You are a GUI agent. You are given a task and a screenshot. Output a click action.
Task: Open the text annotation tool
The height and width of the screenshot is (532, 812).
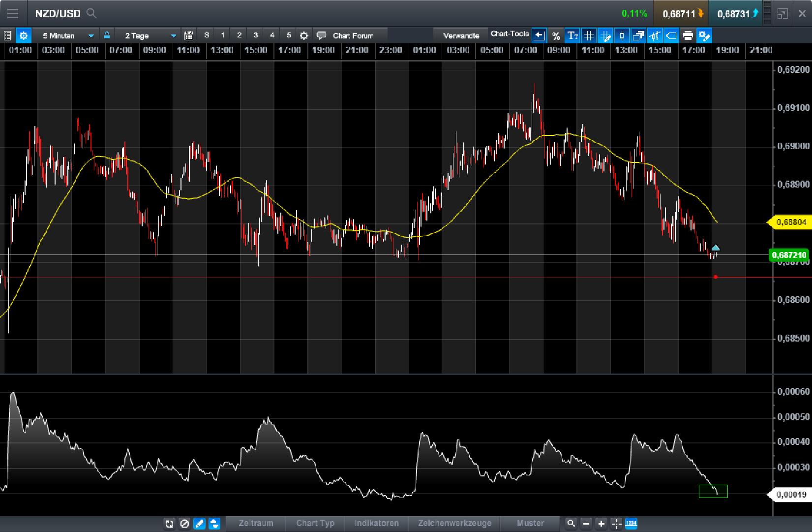(x=572, y=35)
